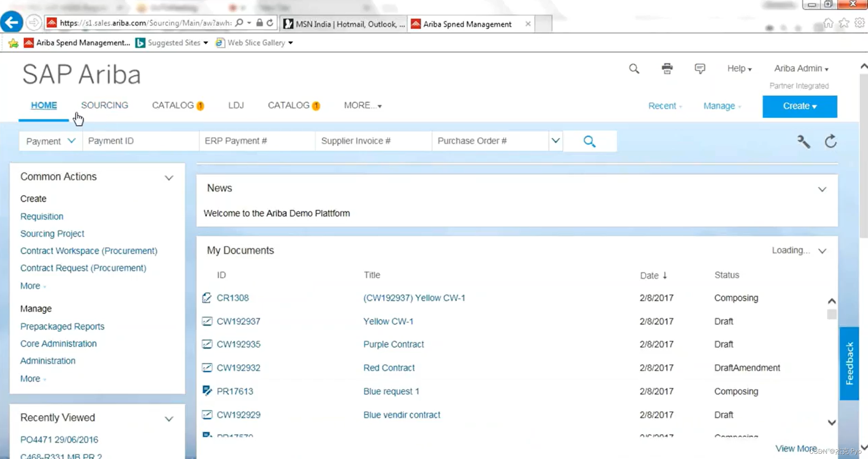The height and width of the screenshot is (459, 868).
Task: Click the Payment ID input field
Action: [141, 141]
